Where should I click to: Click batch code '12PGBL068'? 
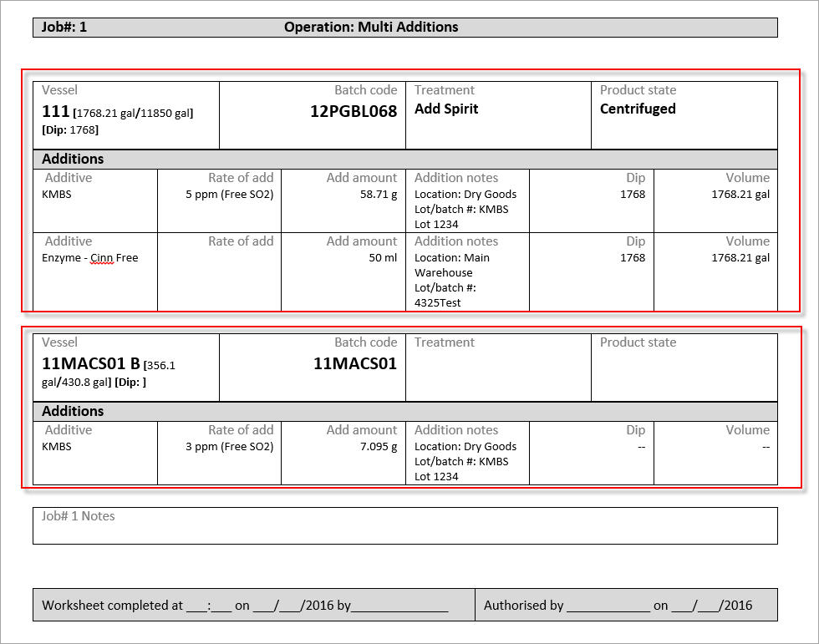[354, 111]
